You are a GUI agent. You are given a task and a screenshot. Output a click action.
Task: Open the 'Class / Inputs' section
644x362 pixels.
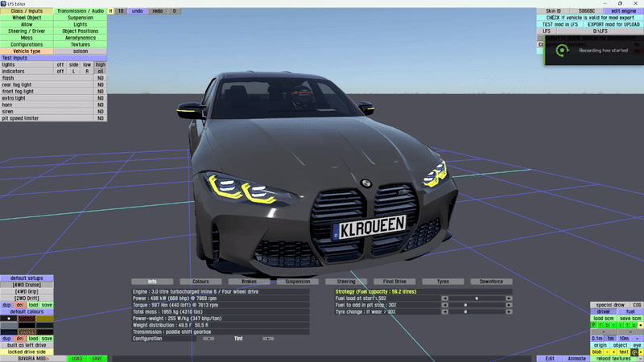click(x=27, y=11)
